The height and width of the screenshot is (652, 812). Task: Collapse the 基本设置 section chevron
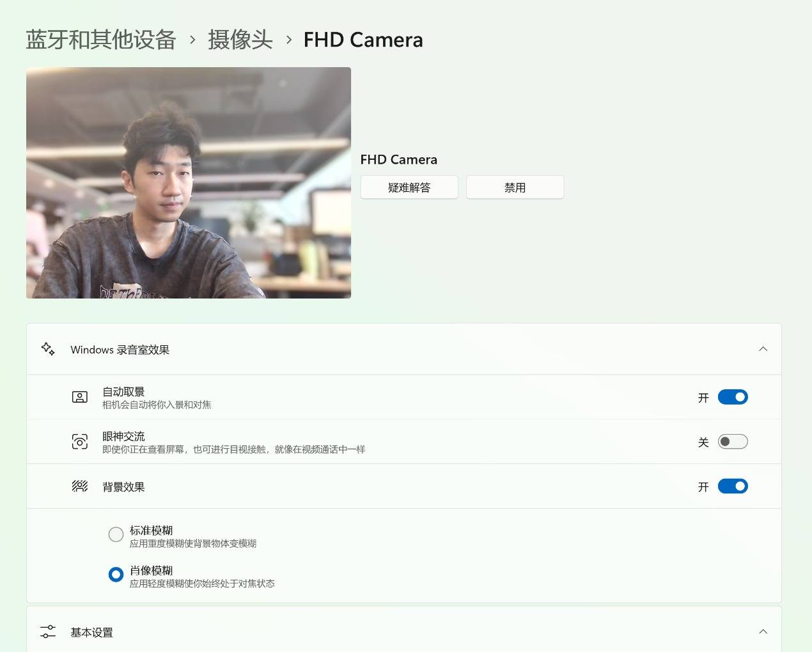pyautogui.click(x=763, y=632)
